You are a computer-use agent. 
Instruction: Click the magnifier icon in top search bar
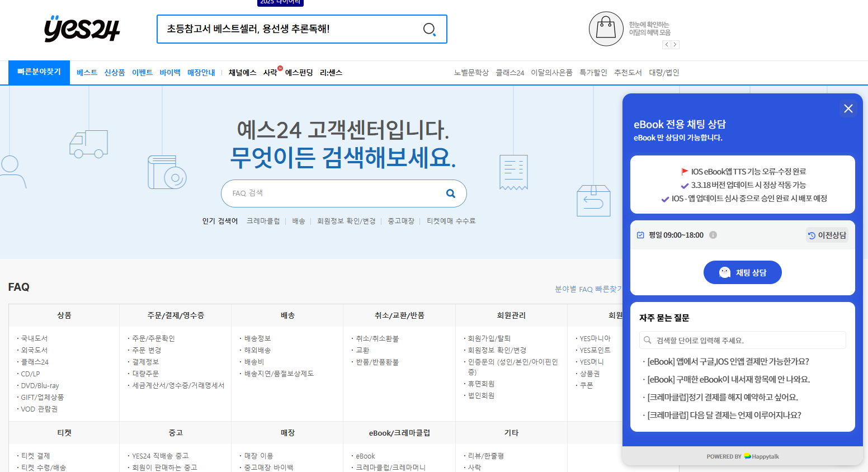[x=429, y=29]
